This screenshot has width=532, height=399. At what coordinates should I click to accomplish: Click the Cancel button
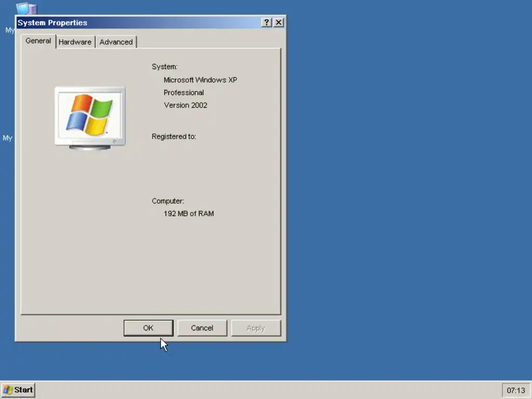coord(202,328)
